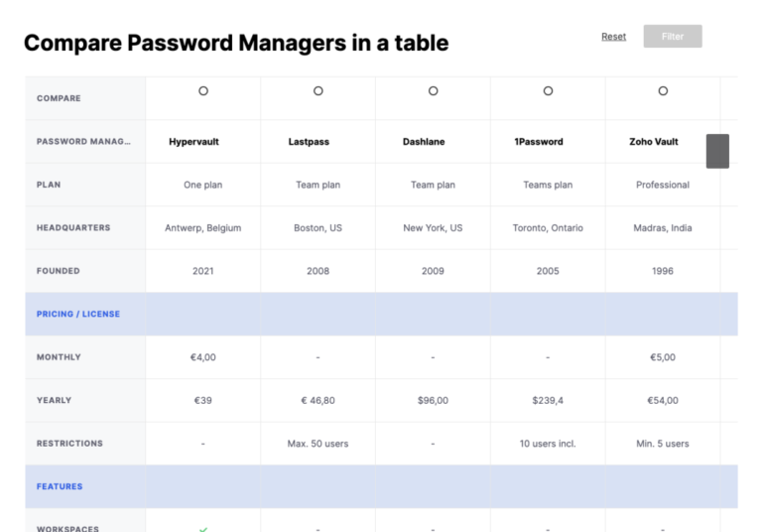Click the 1Password column header
The image size is (762, 532).
click(x=539, y=142)
